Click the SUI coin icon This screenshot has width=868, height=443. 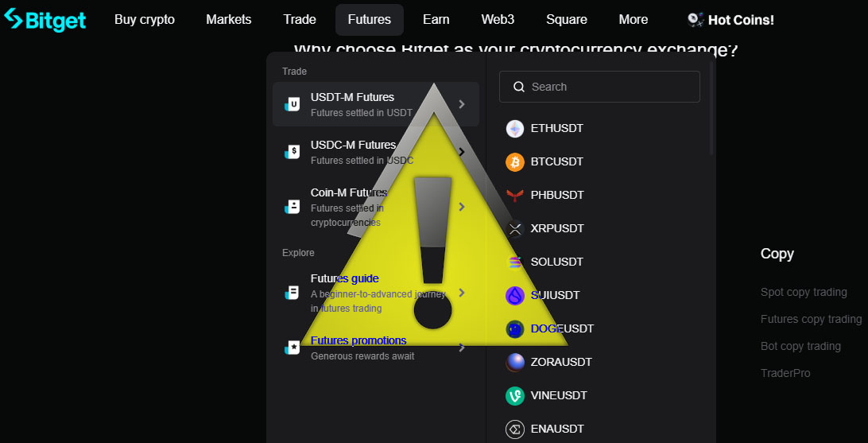(x=515, y=296)
